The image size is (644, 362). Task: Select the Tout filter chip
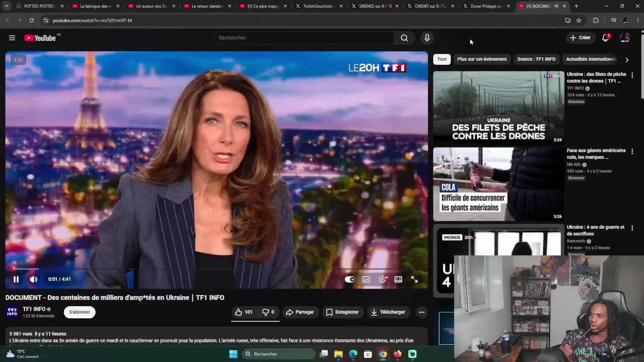click(442, 59)
